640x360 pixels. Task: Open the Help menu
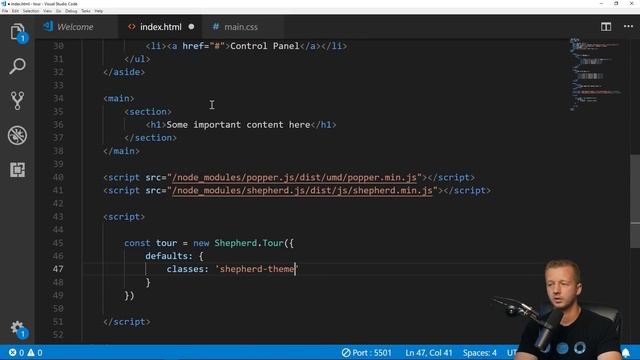[x=98, y=11]
